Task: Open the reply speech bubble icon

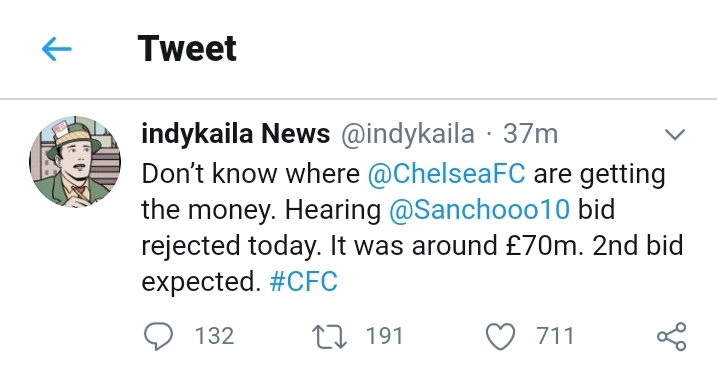Action: (158, 336)
